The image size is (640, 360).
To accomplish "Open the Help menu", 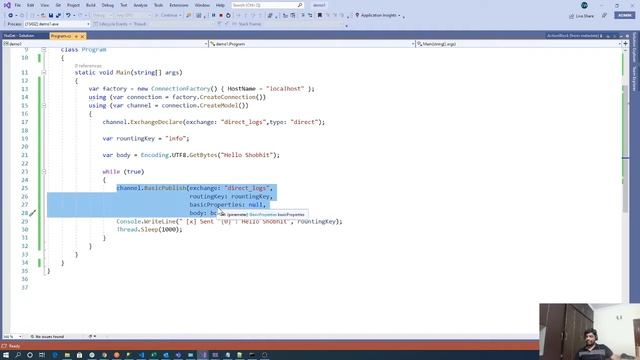I will (220, 5).
